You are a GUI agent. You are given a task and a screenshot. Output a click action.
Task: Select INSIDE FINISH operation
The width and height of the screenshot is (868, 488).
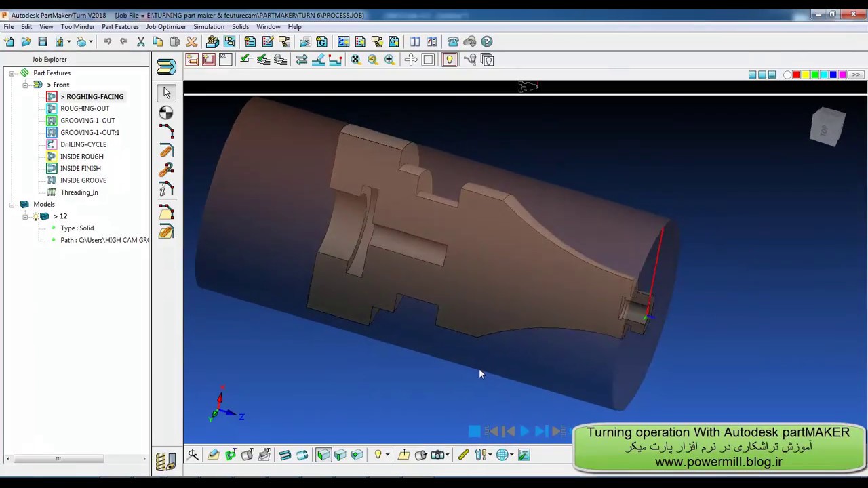[x=81, y=168]
